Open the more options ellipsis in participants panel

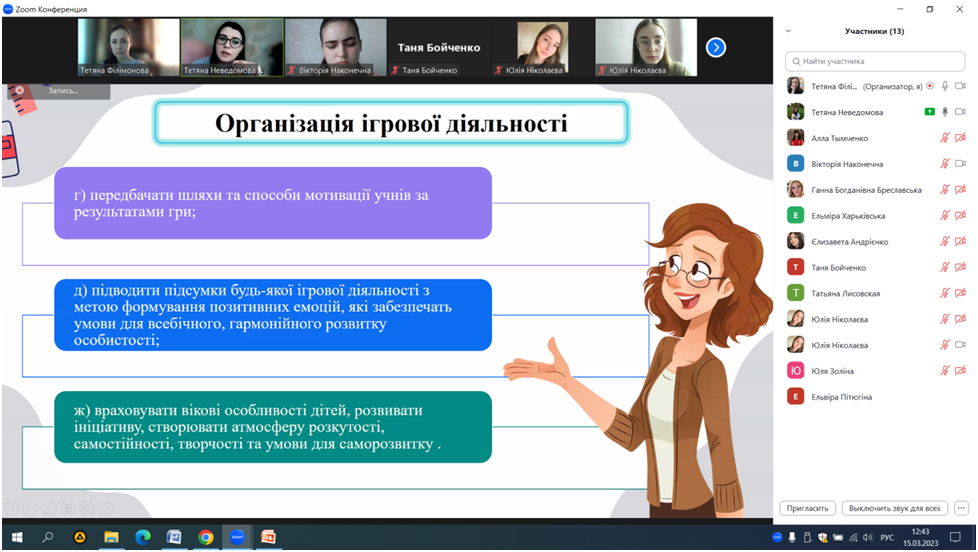(x=961, y=508)
